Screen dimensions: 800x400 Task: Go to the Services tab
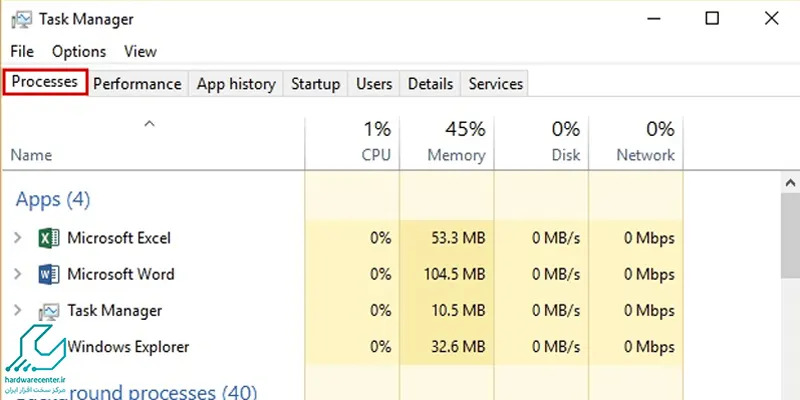pos(495,84)
